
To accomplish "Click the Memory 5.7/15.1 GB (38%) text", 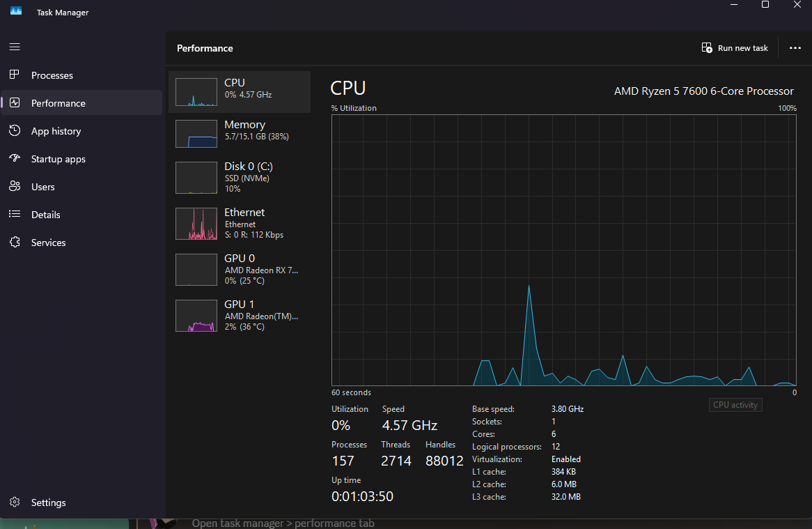I will click(x=257, y=137).
